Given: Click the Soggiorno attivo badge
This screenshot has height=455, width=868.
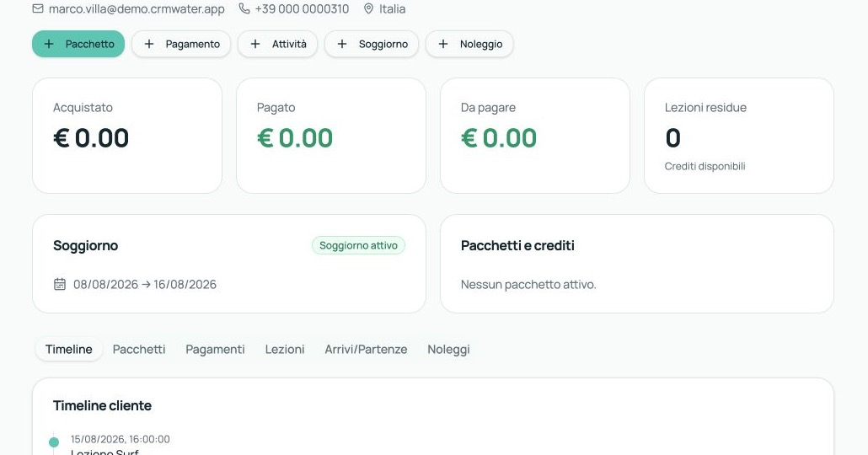Looking at the screenshot, I should click(x=358, y=245).
